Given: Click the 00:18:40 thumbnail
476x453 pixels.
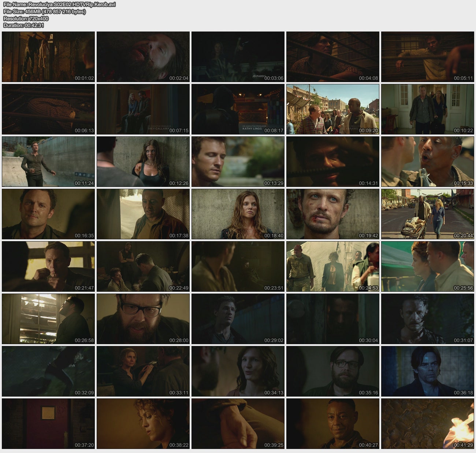Looking at the screenshot, I should click(x=238, y=214).
